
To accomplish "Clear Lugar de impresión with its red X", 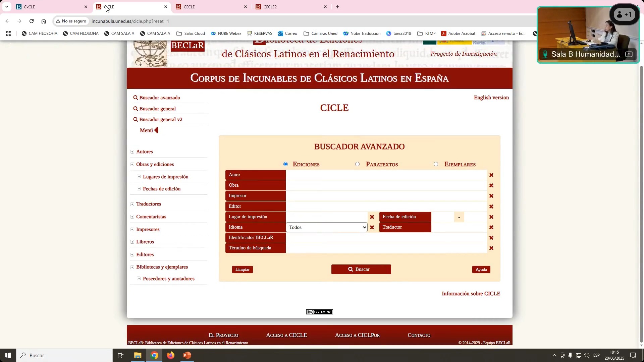I will pyautogui.click(x=372, y=217).
